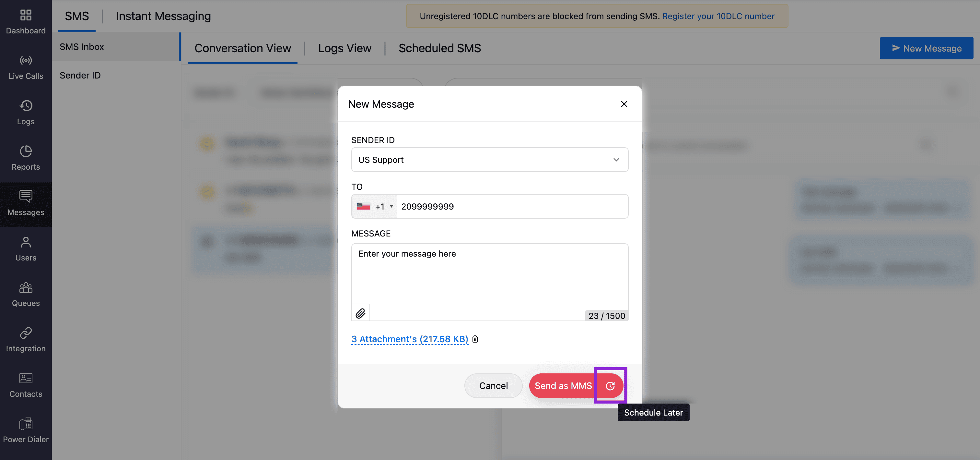Click the 3 Attachment's link
This screenshot has width=980, height=460.
[409, 339]
